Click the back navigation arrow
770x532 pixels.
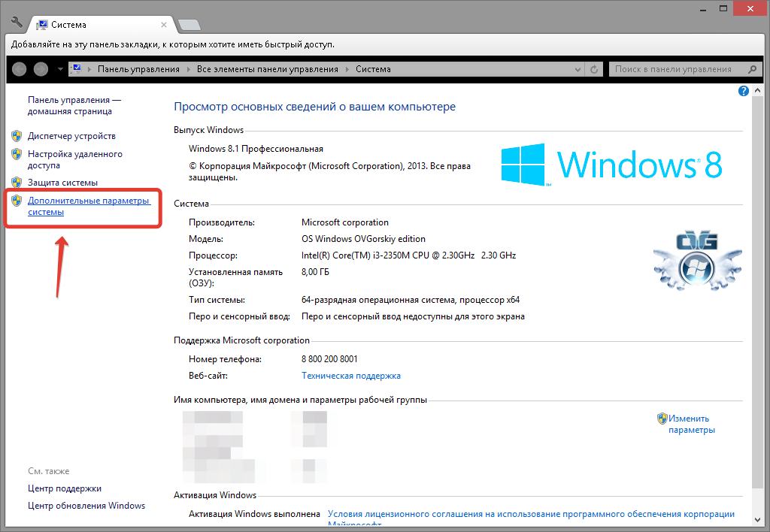coord(19,69)
